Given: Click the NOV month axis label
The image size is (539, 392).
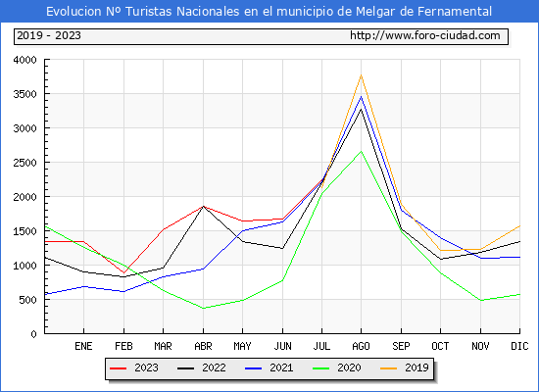Looking at the screenshot, I should pos(480,346).
